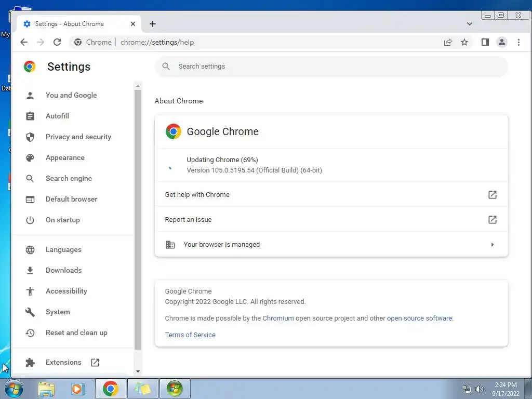
Task: Click the address bar URL chrome://settings/help
Action: tap(157, 42)
